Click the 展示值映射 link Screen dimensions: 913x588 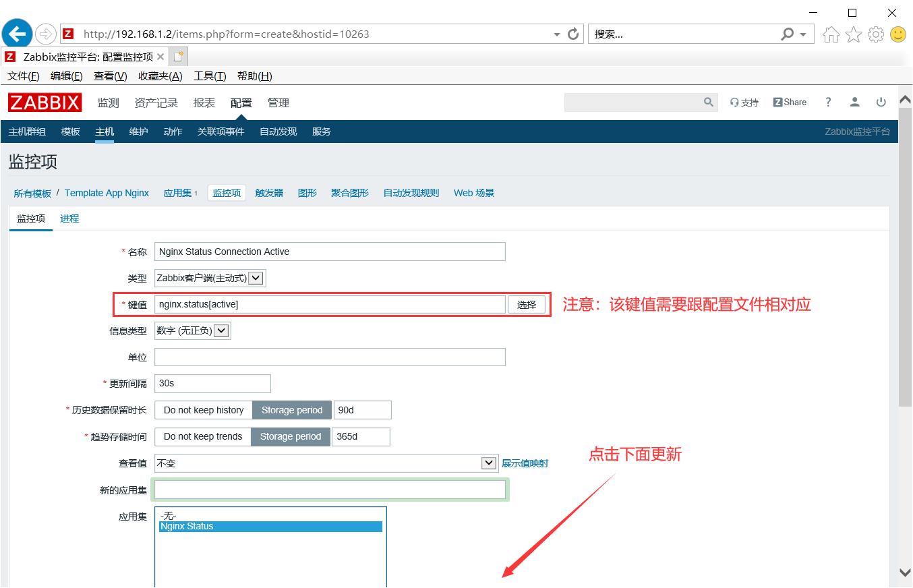tap(525, 463)
